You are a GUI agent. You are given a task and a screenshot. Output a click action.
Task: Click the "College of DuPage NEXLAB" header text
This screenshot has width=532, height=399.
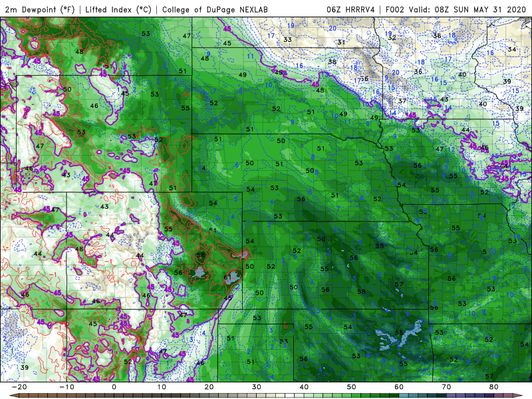[x=215, y=9]
